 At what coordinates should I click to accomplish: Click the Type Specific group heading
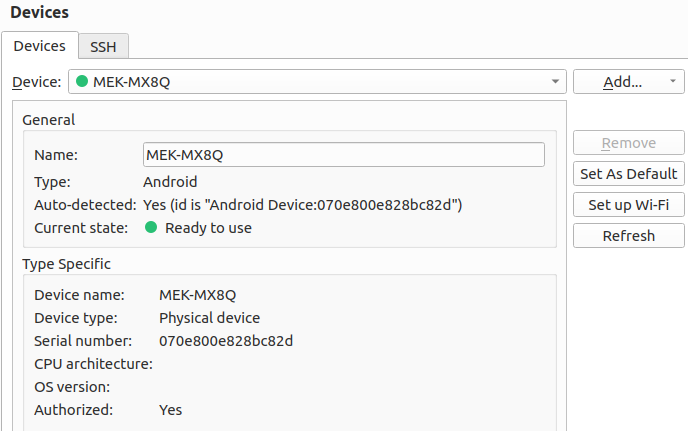pyautogui.click(x=66, y=264)
